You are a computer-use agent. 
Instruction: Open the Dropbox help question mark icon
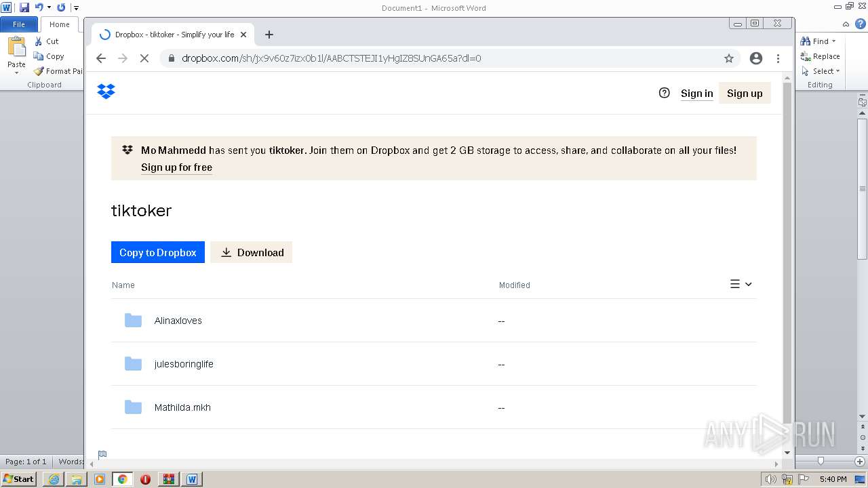click(x=664, y=93)
